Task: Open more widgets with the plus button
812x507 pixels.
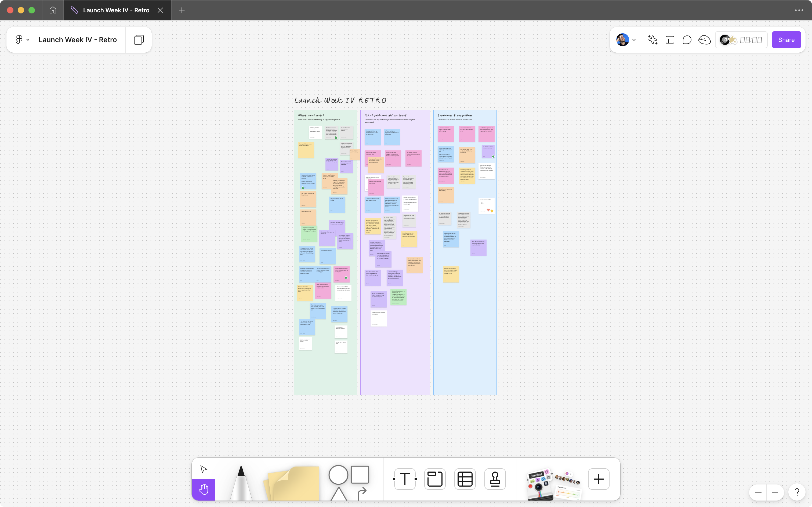Action: pos(599,479)
